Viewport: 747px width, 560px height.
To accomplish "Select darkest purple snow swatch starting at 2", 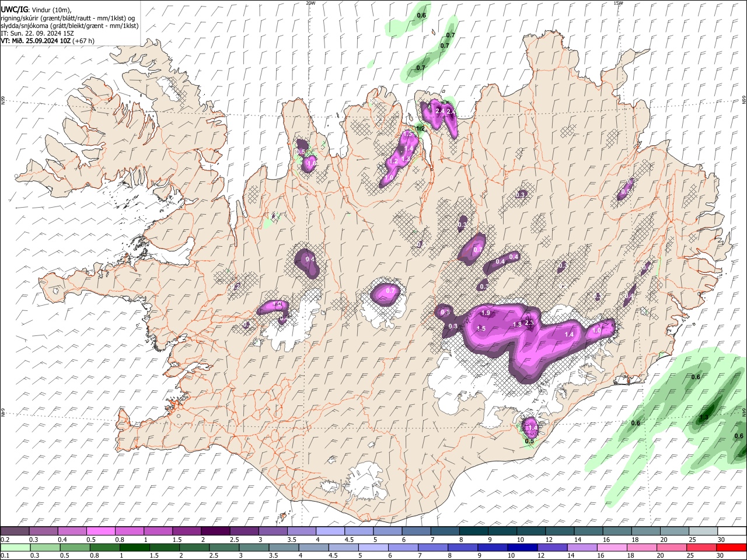I will (x=215, y=531).
